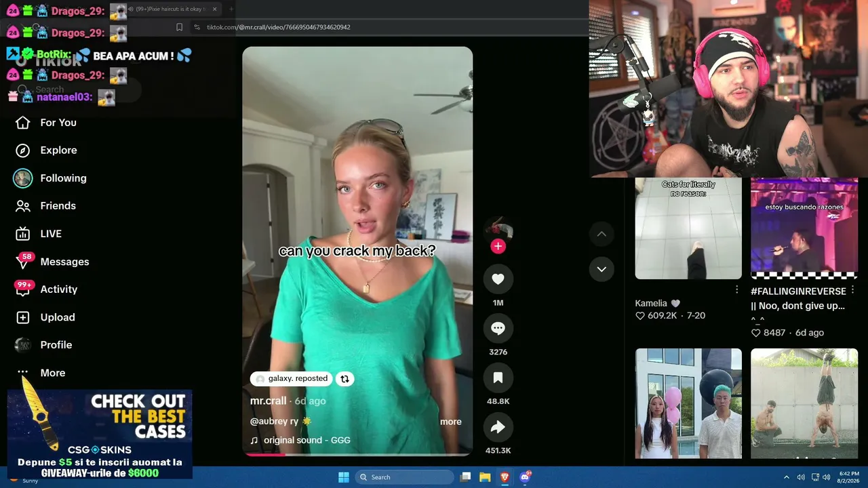Seek on the video progress bar
Screen dimensions: 868x488
[x=357, y=454]
